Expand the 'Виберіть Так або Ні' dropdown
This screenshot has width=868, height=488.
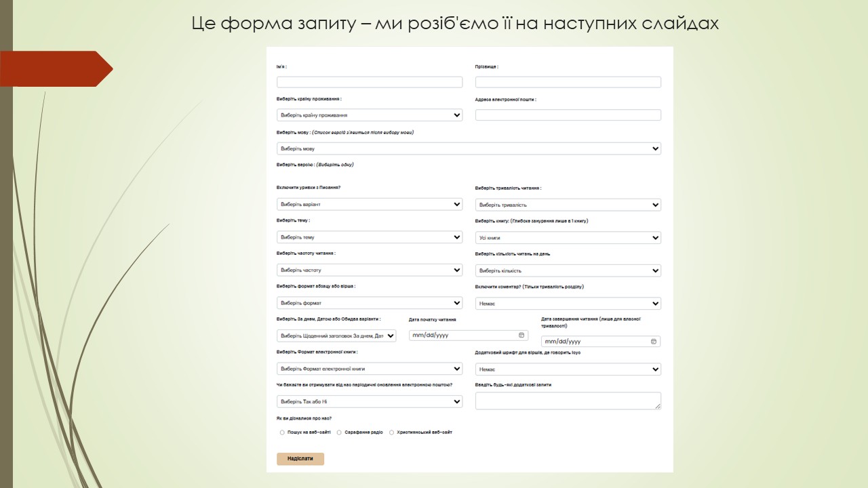[369, 402]
